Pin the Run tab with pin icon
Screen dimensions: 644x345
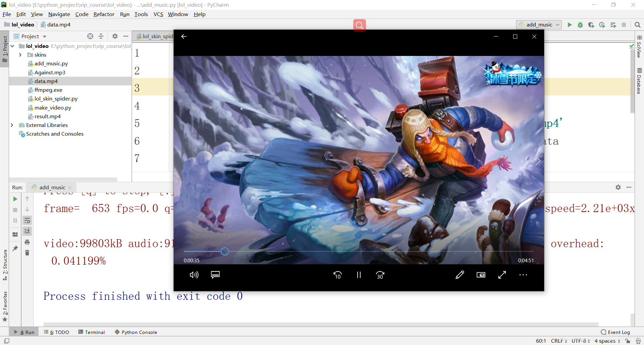tap(15, 249)
